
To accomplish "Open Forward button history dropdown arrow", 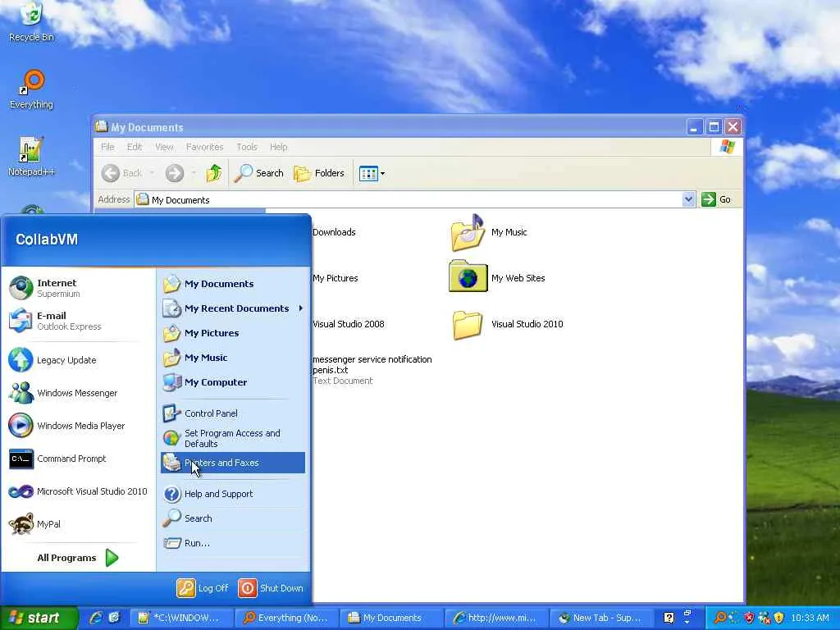I will pos(194,173).
